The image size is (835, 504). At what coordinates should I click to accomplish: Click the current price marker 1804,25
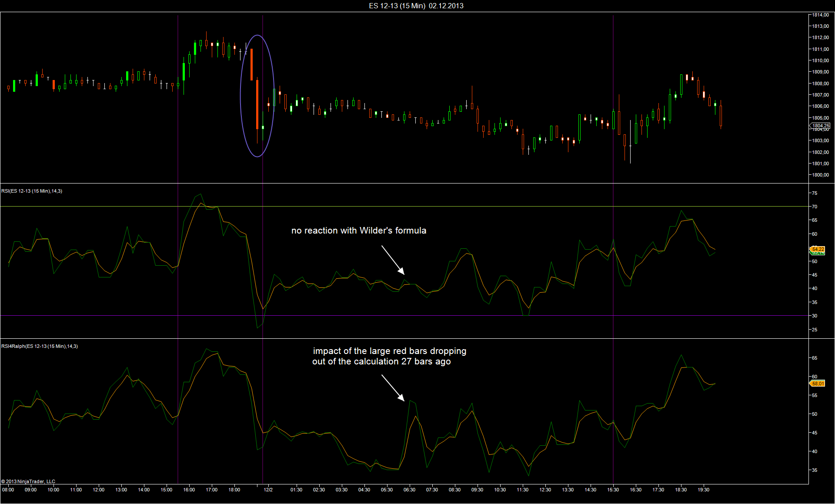pos(821,126)
